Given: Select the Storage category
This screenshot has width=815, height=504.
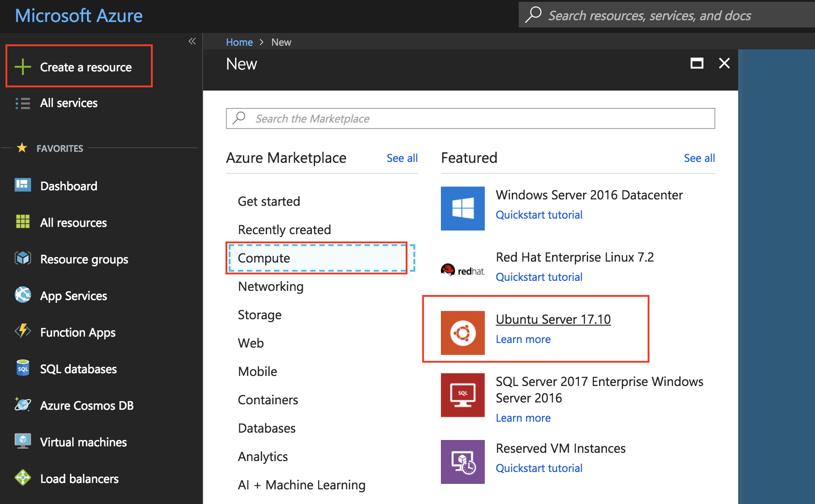Looking at the screenshot, I should [x=260, y=315].
